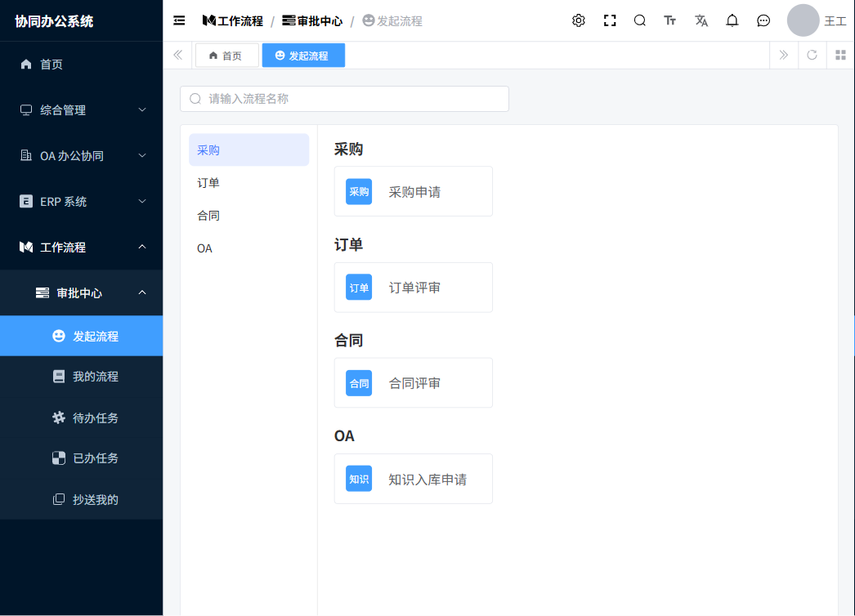Viewport: 855px width, 616px height.
Task: Focus the 请输入流程名称 search field
Action: click(x=345, y=99)
